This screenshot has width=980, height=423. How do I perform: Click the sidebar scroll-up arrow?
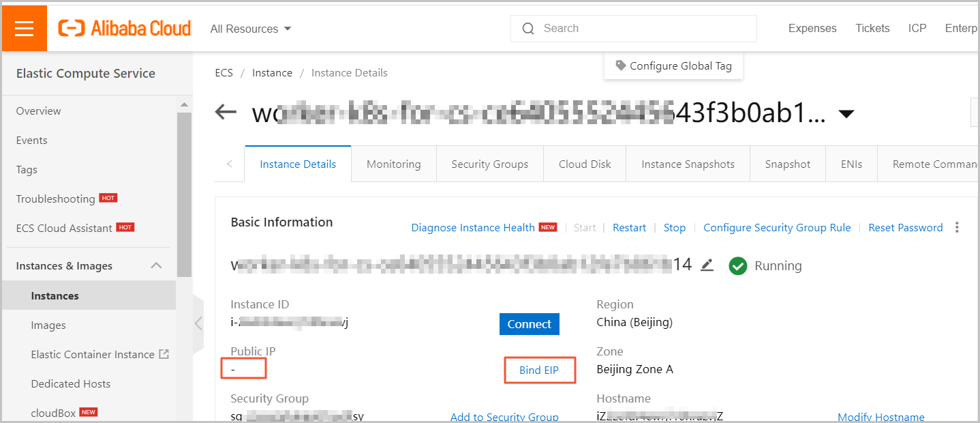click(183, 104)
